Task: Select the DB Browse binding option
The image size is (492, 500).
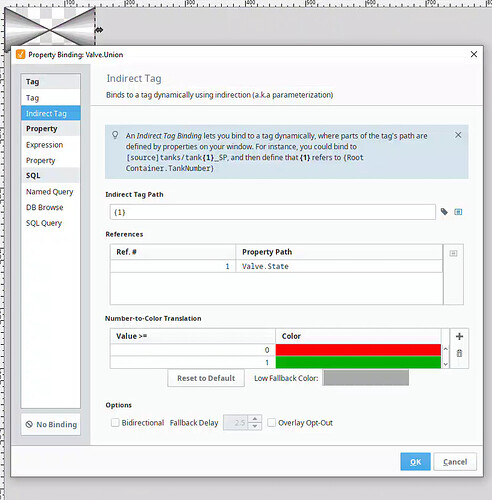Action: 44,207
